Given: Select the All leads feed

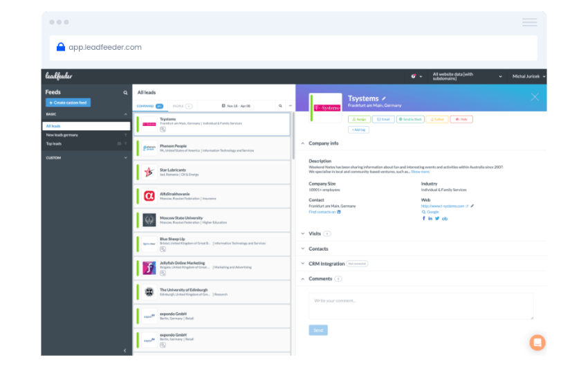Looking at the screenshot, I should point(86,126).
